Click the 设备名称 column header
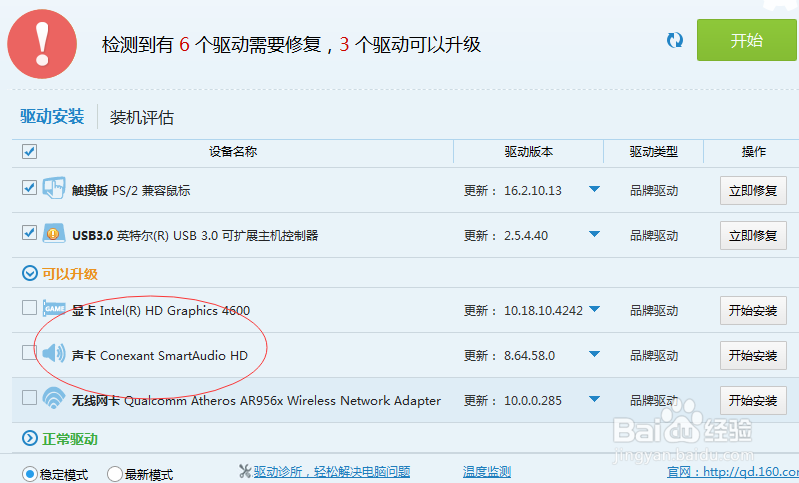This screenshot has width=799, height=483. 233,151
